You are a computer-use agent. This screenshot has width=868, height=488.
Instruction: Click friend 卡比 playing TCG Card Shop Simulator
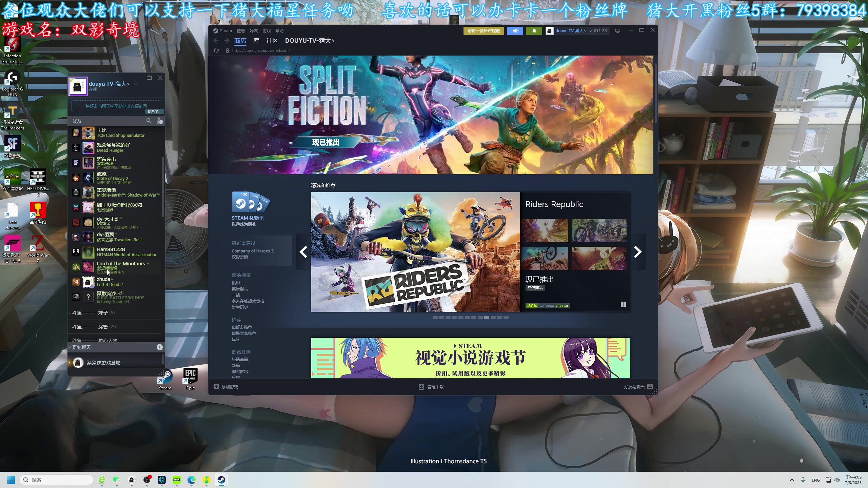[116, 133]
